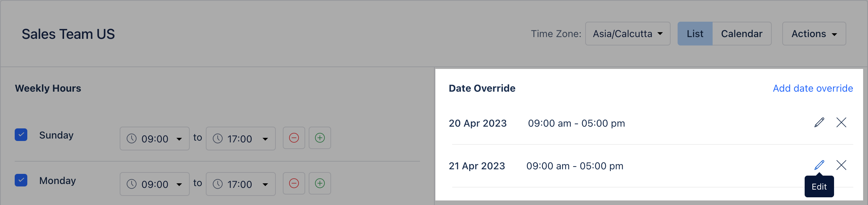Open Monday start time 09:00 dropdown
Image resolution: width=868 pixels, height=205 pixels.
click(155, 184)
